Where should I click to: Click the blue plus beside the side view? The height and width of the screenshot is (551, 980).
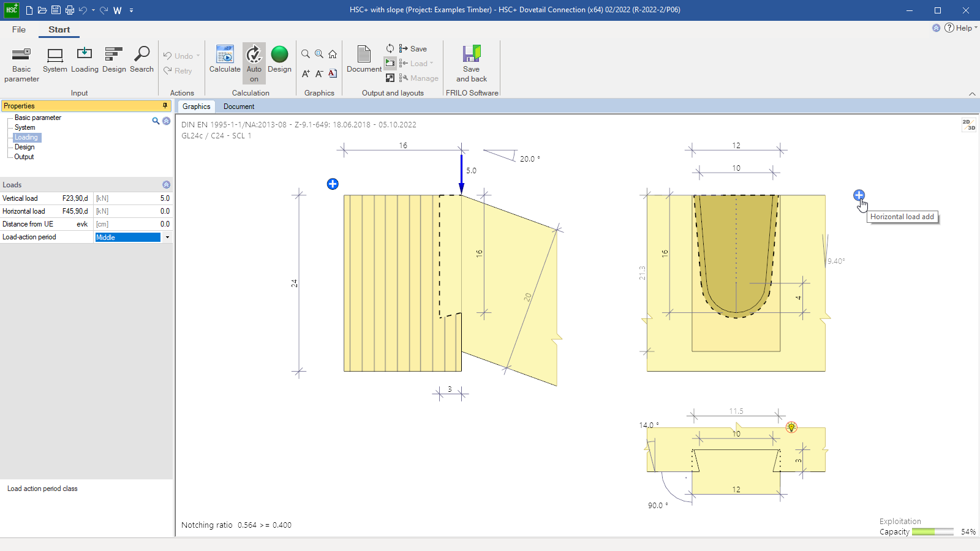pyautogui.click(x=333, y=184)
